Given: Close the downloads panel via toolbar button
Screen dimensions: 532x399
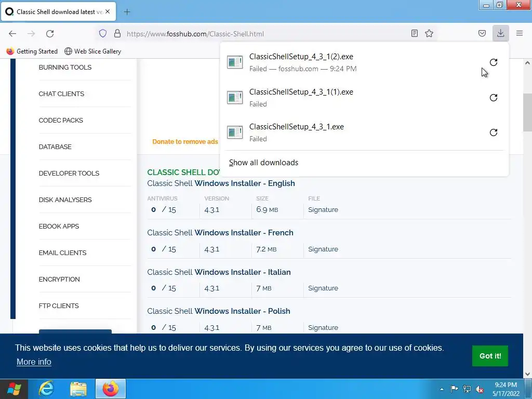Looking at the screenshot, I should point(500,33).
